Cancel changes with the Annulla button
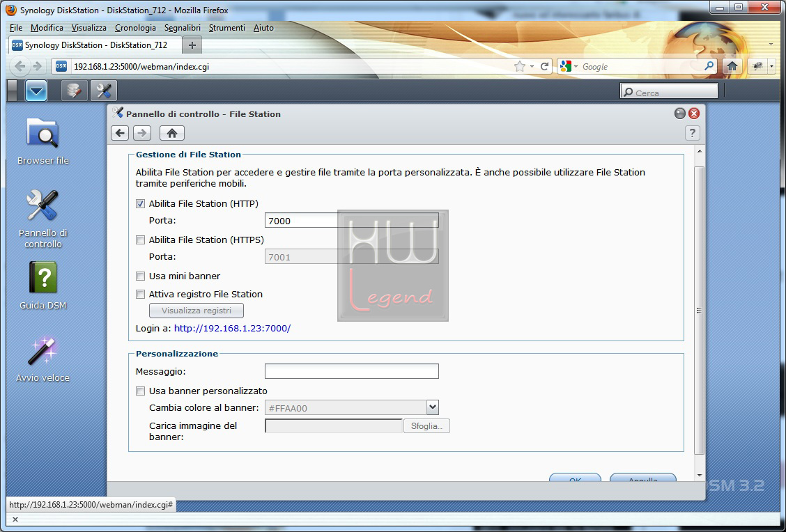 (642, 478)
